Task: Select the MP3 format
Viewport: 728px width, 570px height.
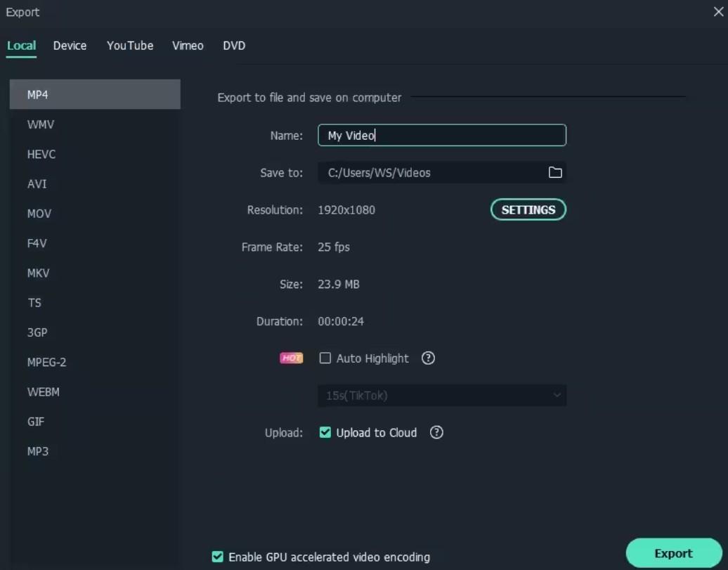Action: click(x=95, y=451)
